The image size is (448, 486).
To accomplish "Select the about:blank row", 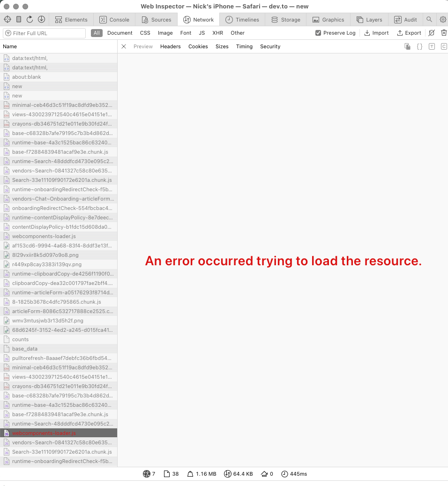I will point(59,77).
